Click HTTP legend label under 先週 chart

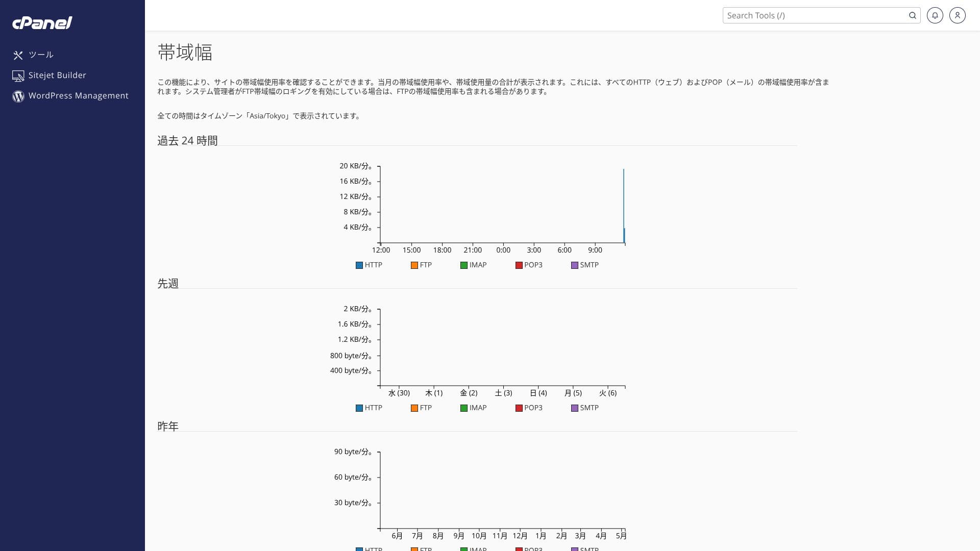pos(373,408)
